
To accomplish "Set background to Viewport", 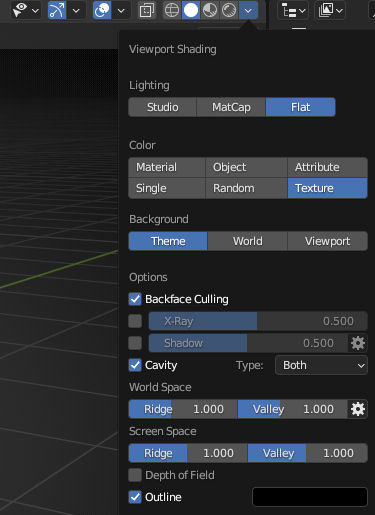I will pyautogui.click(x=327, y=241).
